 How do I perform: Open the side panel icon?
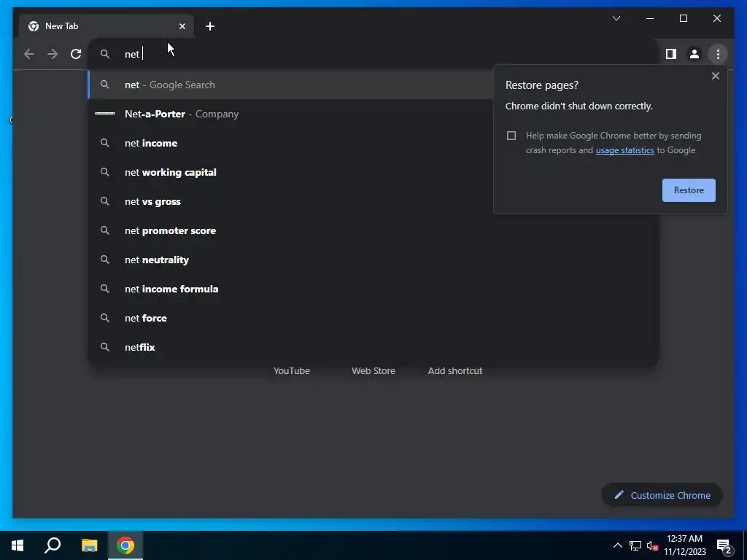pos(671,54)
